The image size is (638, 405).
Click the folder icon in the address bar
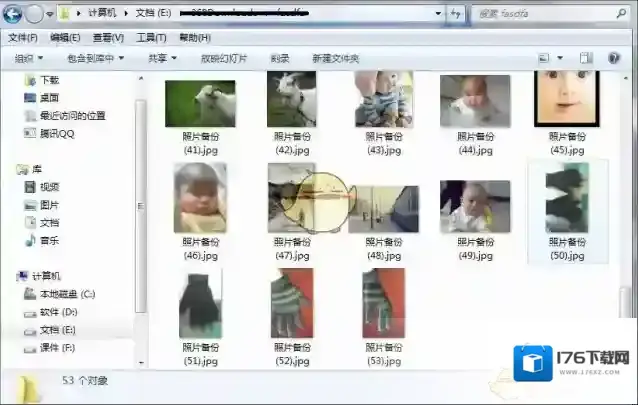pos(64,13)
